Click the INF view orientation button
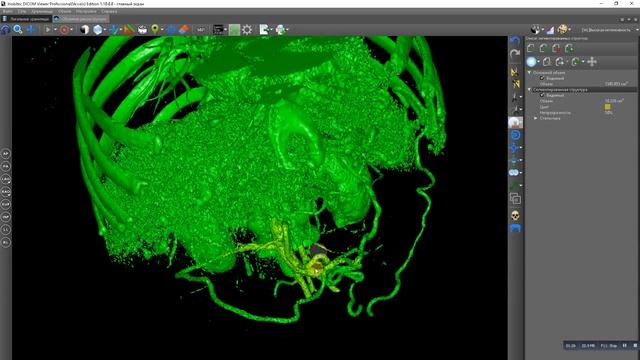Image resolution: width=640 pixels, height=360 pixels. tap(6, 217)
